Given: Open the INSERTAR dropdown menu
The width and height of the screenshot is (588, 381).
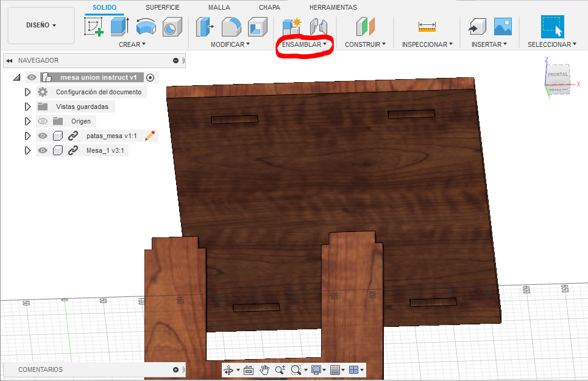Looking at the screenshot, I should [489, 44].
